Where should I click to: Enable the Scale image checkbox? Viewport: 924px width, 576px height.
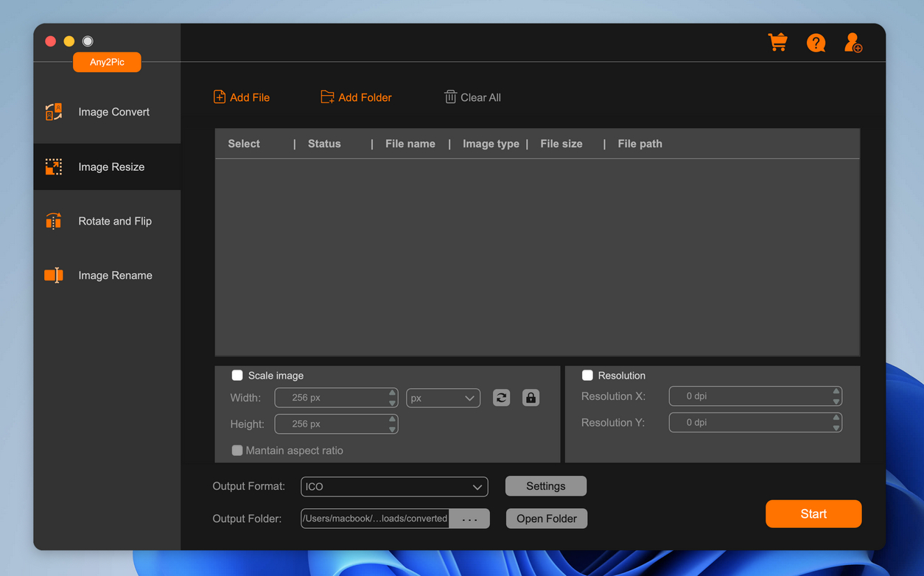tap(237, 376)
